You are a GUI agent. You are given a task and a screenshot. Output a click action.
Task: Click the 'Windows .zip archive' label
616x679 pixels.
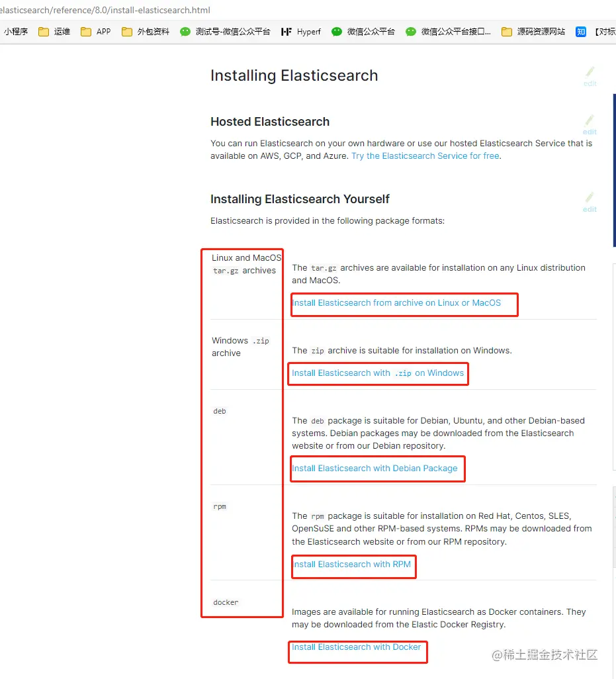(x=240, y=347)
